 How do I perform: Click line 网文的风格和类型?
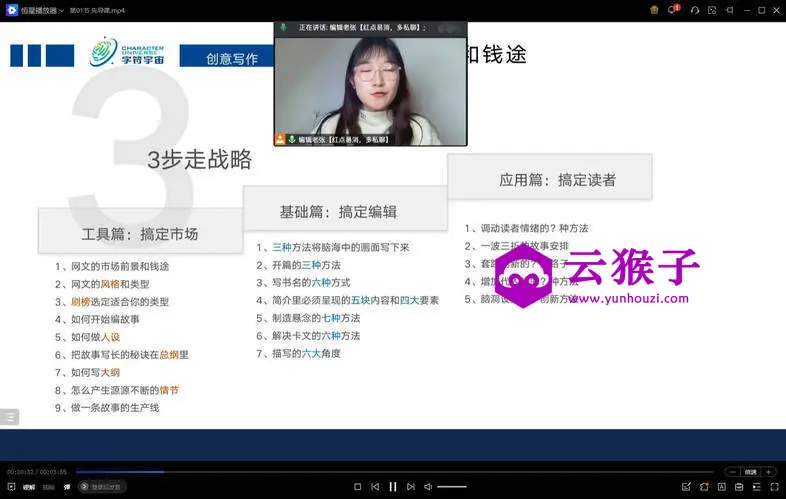click(x=102, y=284)
